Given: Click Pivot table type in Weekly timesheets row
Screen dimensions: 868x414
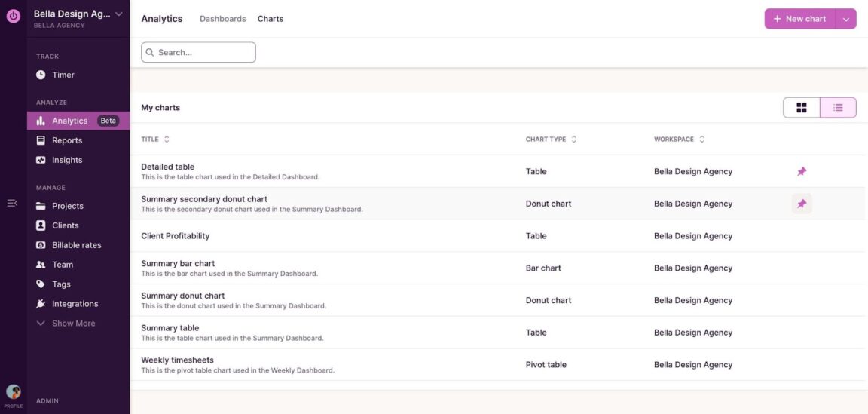Looking at the screenshot, I should pyautogui.click(x=546, y=365).
